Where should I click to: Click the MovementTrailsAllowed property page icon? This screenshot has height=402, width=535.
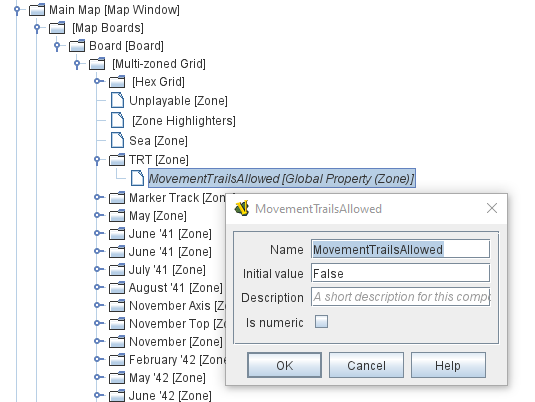138,178
